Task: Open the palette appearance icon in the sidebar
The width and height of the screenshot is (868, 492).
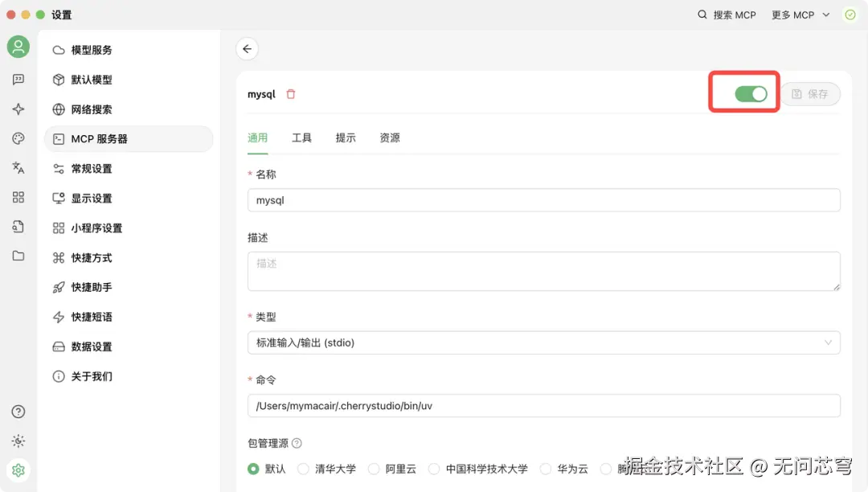Action: pos(18,137)
